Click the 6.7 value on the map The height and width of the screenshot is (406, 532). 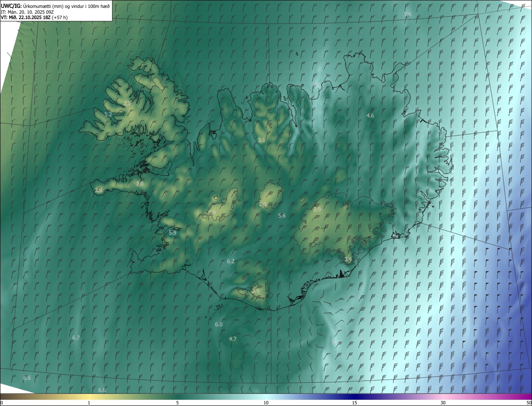pos(76,338)
